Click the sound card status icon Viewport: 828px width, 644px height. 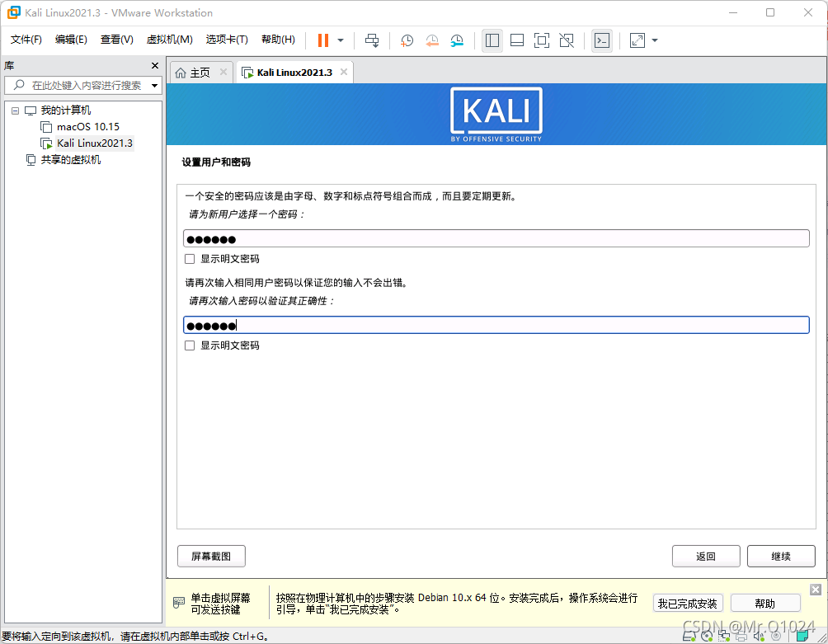tap(759, 636)
